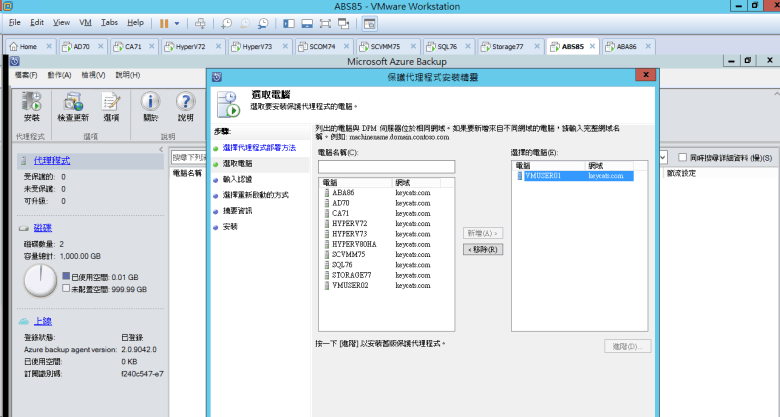Image resolution: width=780 pixels, height=417 pixels.
Task: Collapse the left pane with chevron arrow
Action: [x=160, y=151]
